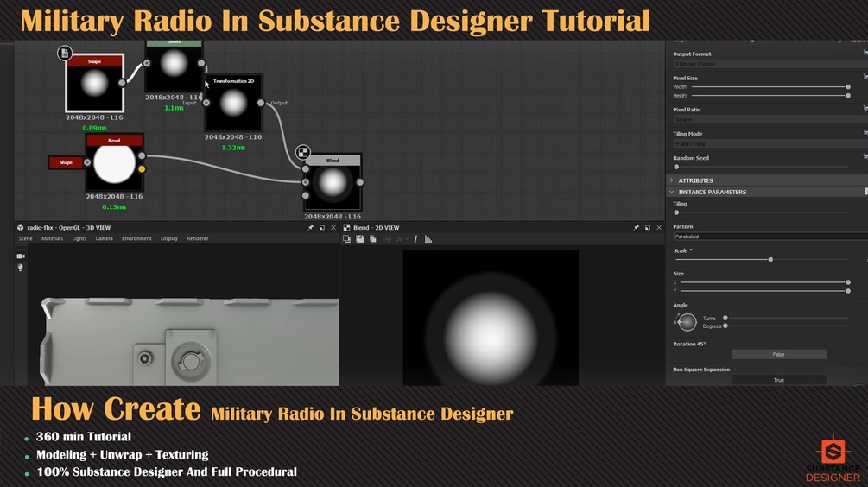Click the Size Y slider handle
868x487 pixels.
848,291
